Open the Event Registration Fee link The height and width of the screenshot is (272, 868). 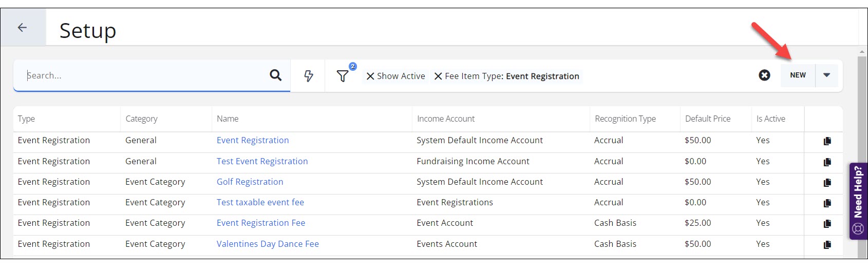(x=261, y=223)
